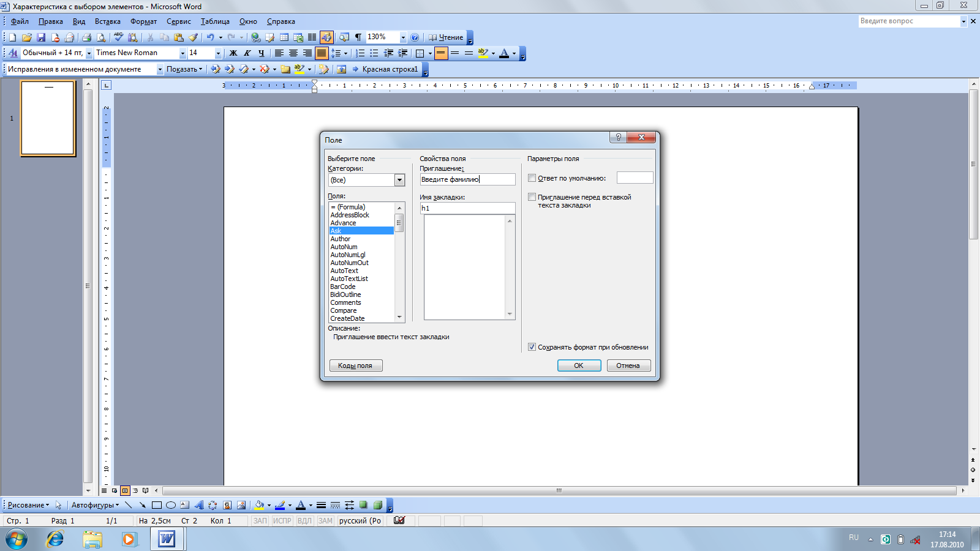Choose the Arrow drawing tool

point(142,505)
